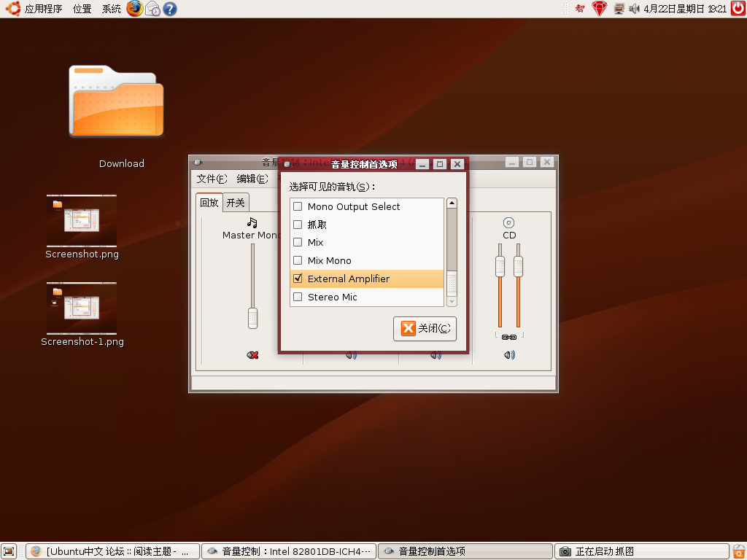This screenshot has height=560, width=747.
Task: Click the Master Mono volume slider handle
Action: point(252,318)
